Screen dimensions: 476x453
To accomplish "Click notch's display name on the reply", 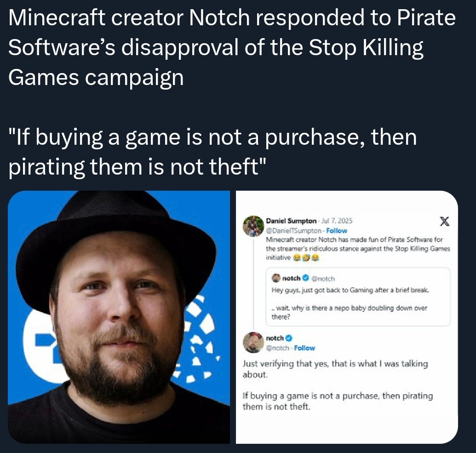I will pyautogui.click(x=275, y=339).
